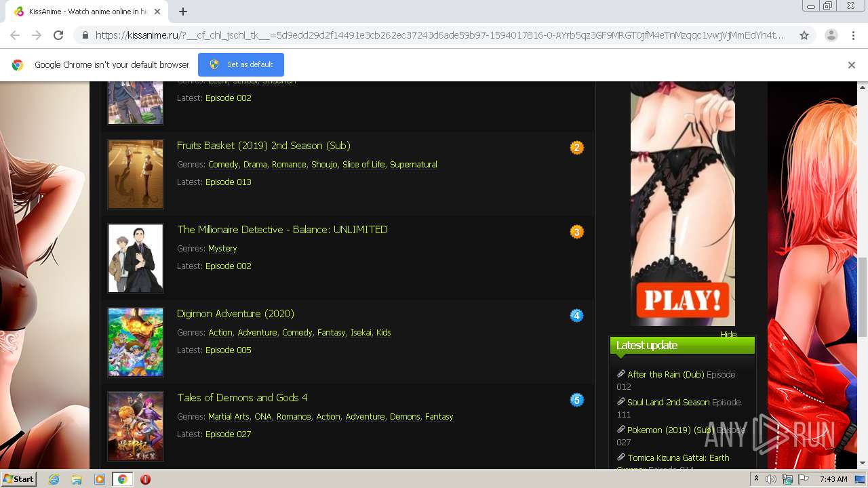Screen dimensions: 868x488
Task: Click the system clock 7:43 AM
Action: pyautogui.click(x=833, y=479)
